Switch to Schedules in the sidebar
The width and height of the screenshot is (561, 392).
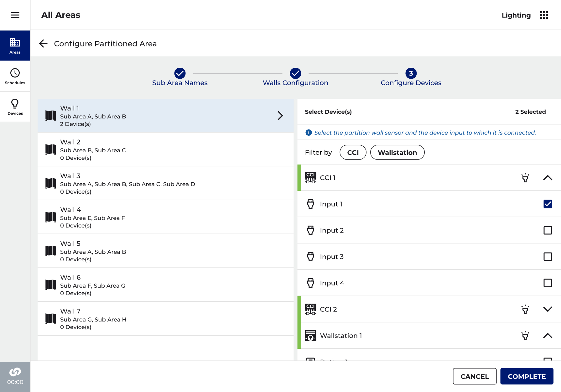pyautogui.click(x=15, y=76)
